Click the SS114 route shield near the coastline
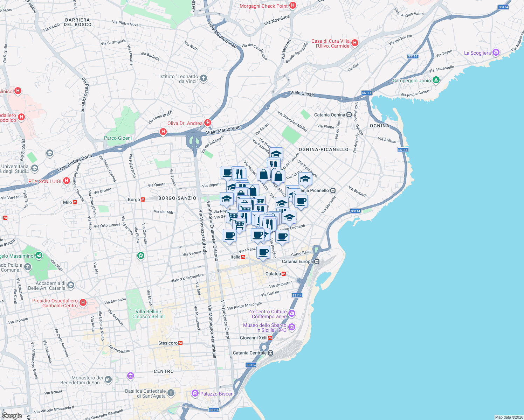The image size is (524, 420). click(x=356, y=211)
